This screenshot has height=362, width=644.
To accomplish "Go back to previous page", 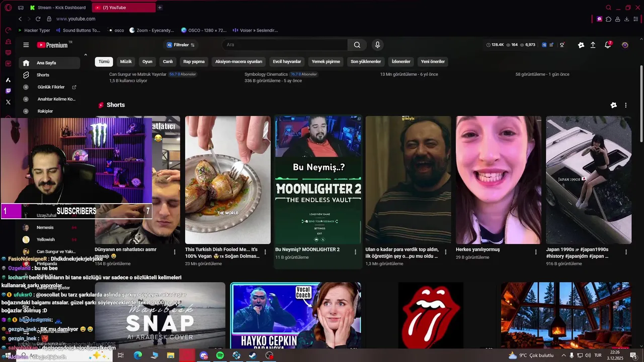I will point(20,19).
